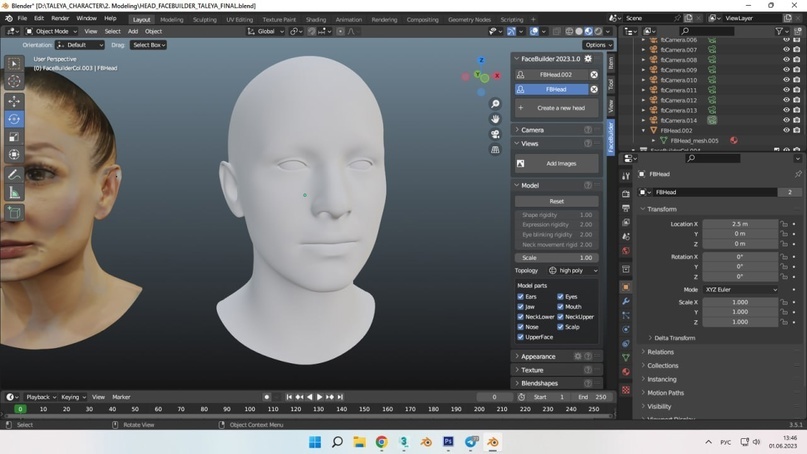Uncheck the Ears model part

(x=521, y=297)
